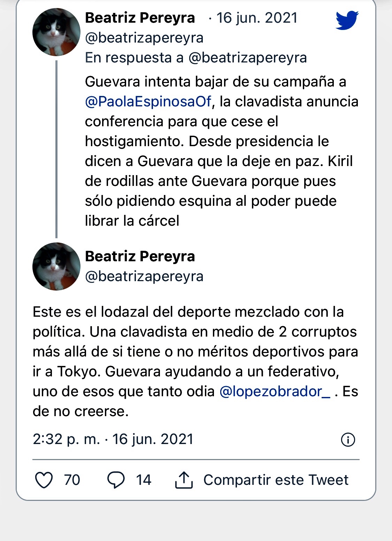Screen dimensions: 392x541
Task: Click the cat avatar on the main tweet
Action: 56,266
